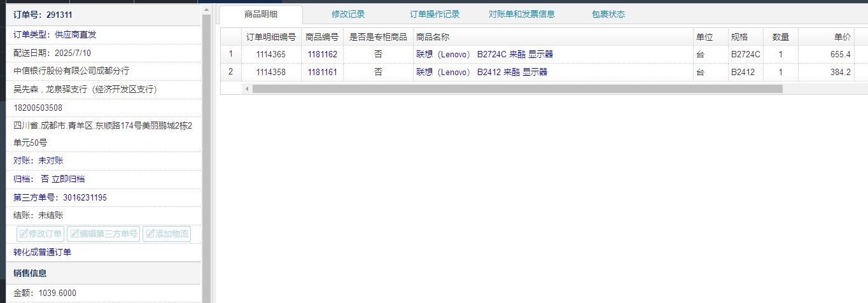Click the 转化成普通订单 link
The height and width of the screenshot is (303, 868).
(x=43, y=252)
